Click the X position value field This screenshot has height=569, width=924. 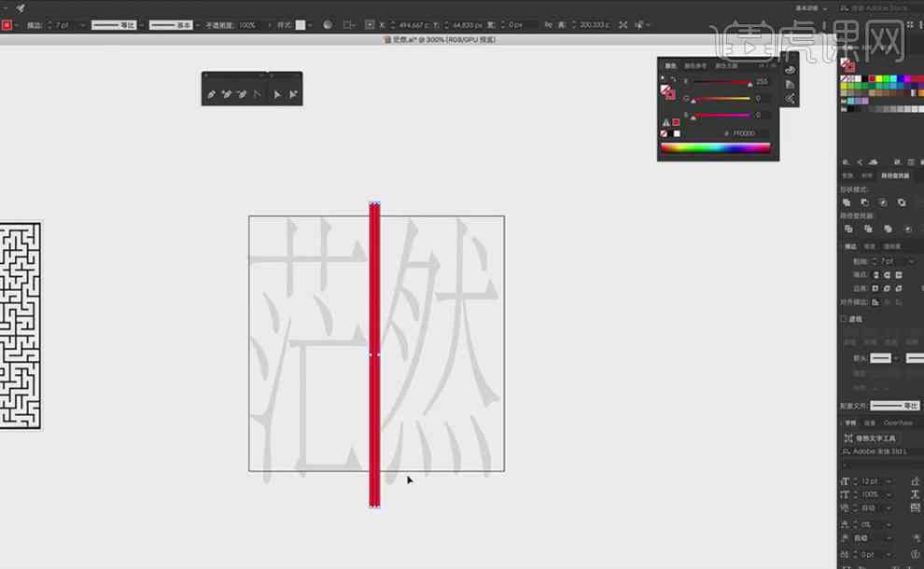click(x=413, y=25)
